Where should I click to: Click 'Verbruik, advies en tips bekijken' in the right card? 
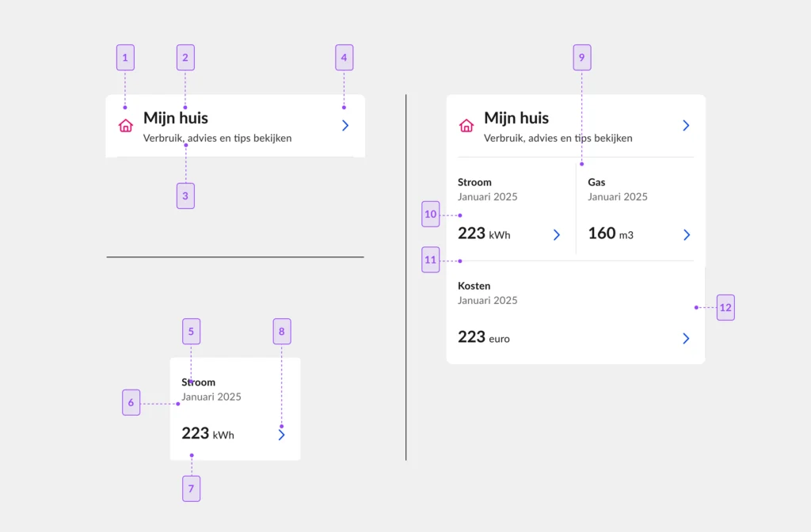pyautogui.click(x=558, y=138)
